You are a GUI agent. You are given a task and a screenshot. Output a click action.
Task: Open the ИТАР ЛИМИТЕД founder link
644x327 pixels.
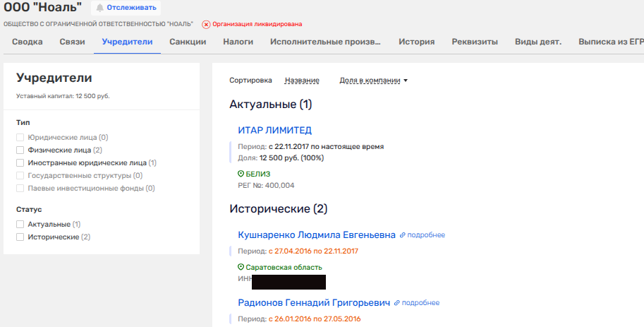tap(274, 130)
